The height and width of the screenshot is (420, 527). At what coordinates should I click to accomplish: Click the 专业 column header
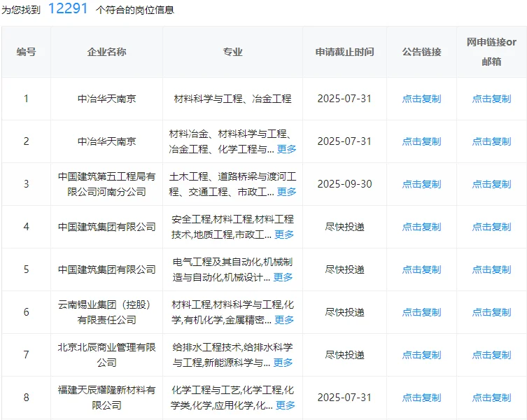pyautogui.click(x=232, y=52)
